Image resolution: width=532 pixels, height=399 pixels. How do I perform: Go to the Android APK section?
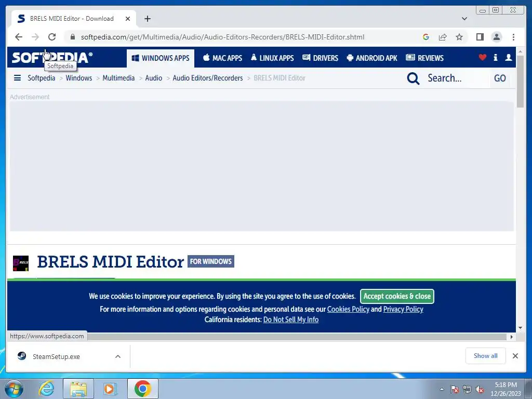coord(372,58)
